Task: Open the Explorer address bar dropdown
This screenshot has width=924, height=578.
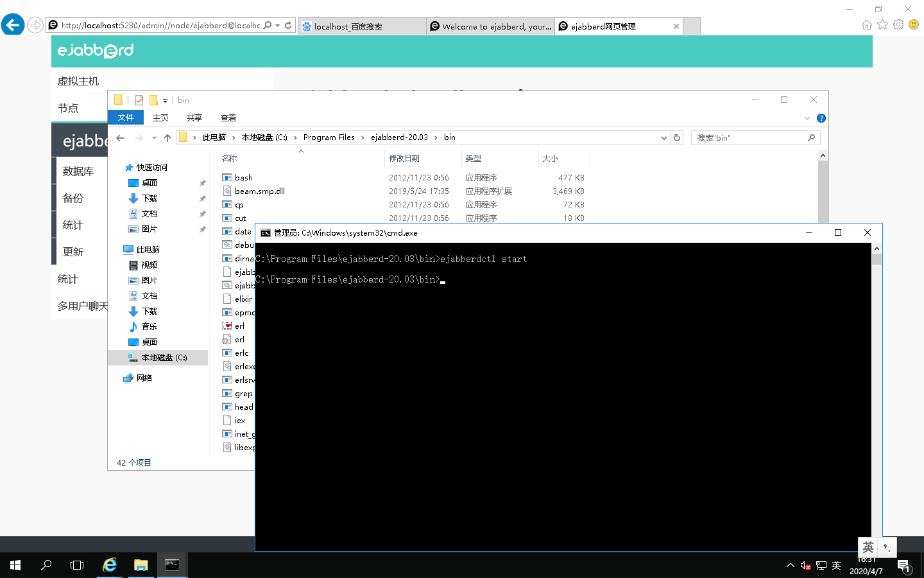Action: pyautogui.click(x=664, y=137)
